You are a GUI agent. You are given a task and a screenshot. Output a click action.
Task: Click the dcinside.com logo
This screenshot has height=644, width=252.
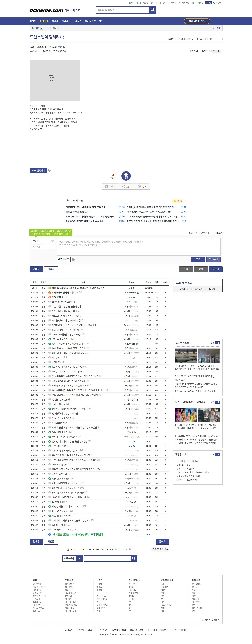[46, 10]
